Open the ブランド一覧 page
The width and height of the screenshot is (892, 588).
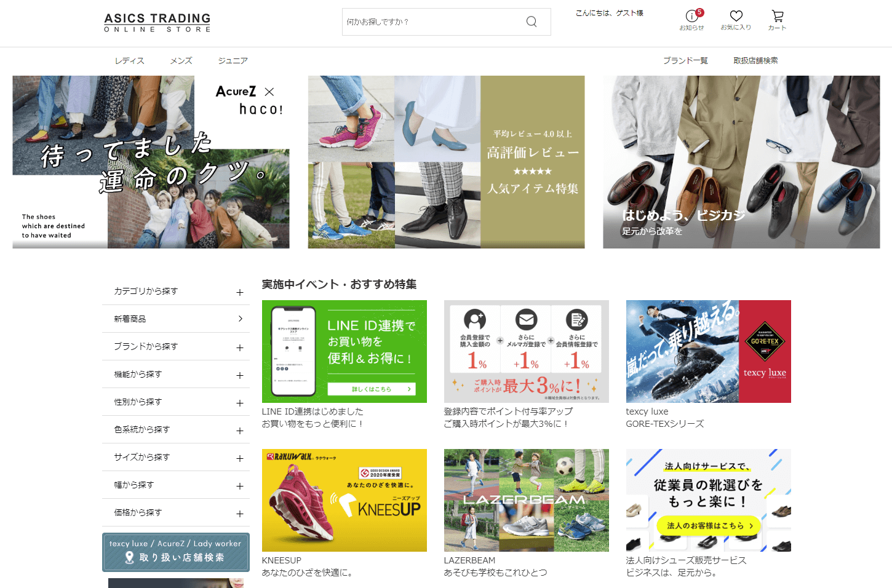[x=685, y=61]
